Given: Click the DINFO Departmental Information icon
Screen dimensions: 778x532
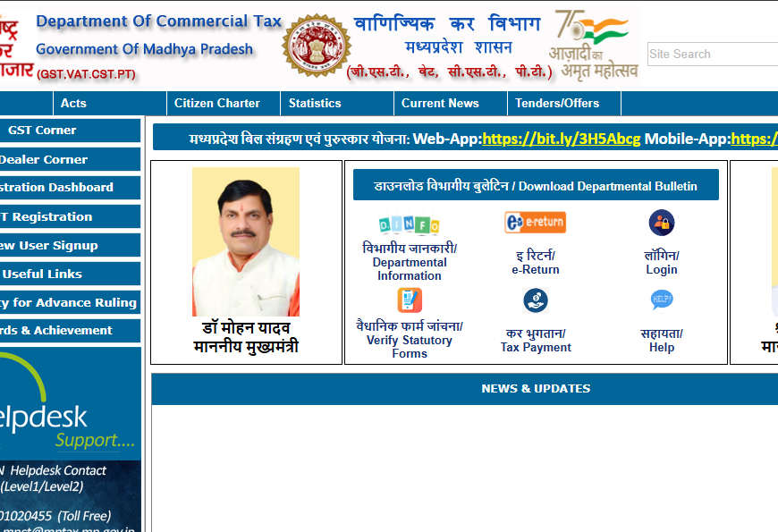Looking at the screenshot, I should coord(409,224).
